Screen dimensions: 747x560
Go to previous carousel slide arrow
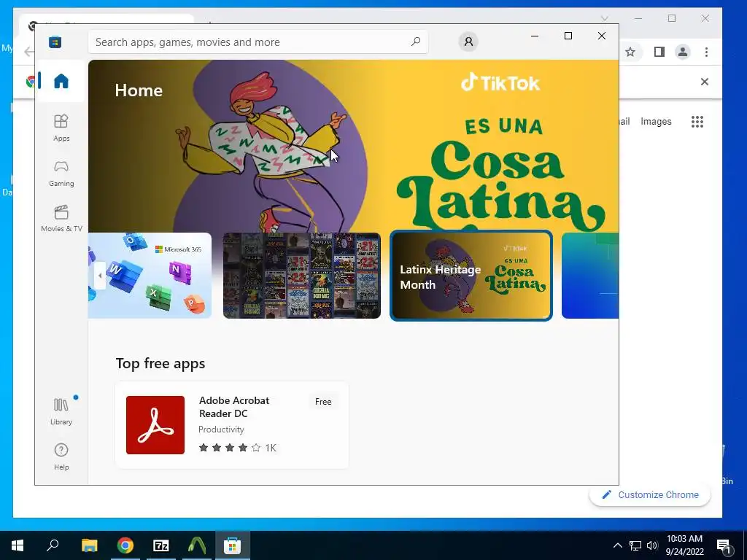pyautogui.click(x=99, y=275)
